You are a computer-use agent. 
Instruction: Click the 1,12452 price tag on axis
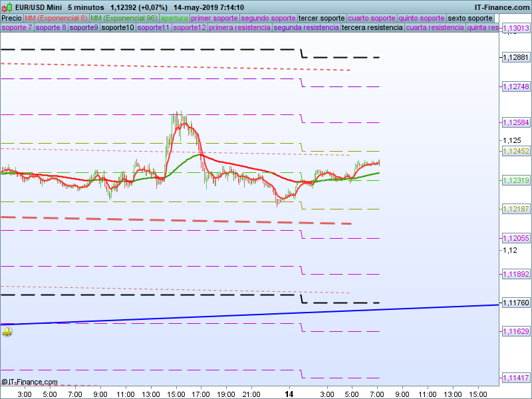pos(515,152)
